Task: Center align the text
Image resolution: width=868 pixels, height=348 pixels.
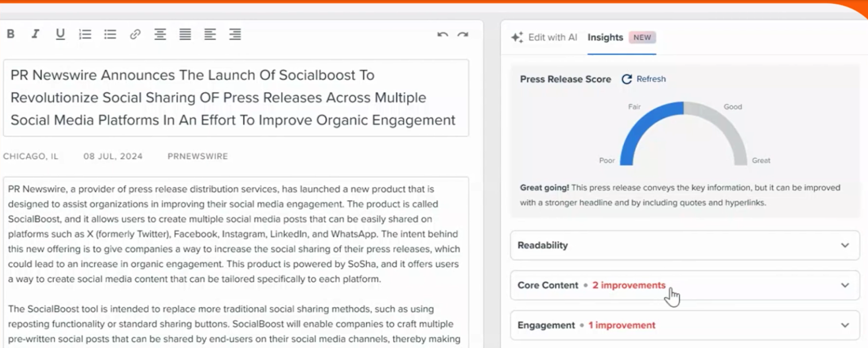Action: [x=160, y=35]
